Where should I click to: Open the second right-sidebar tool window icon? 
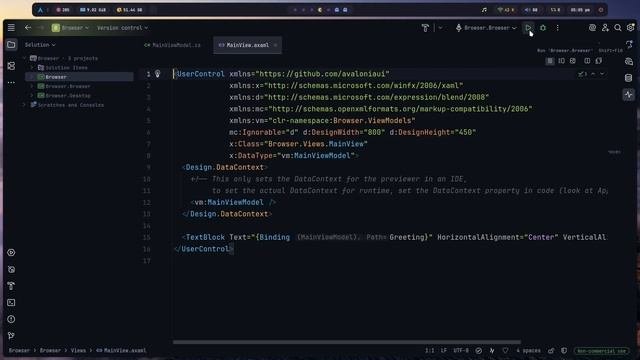click(629, 61)
